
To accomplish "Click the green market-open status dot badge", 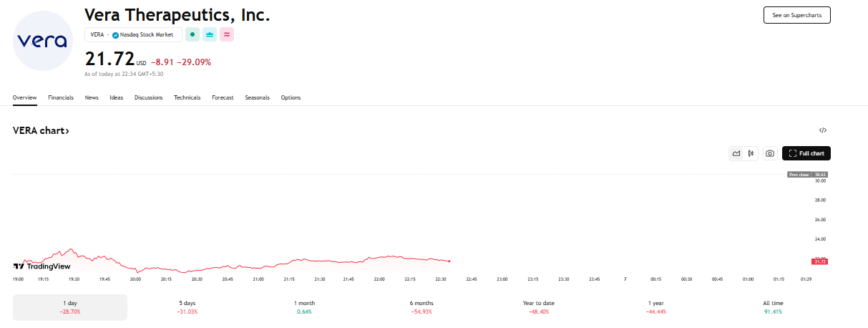I will [x=192, y=34].
